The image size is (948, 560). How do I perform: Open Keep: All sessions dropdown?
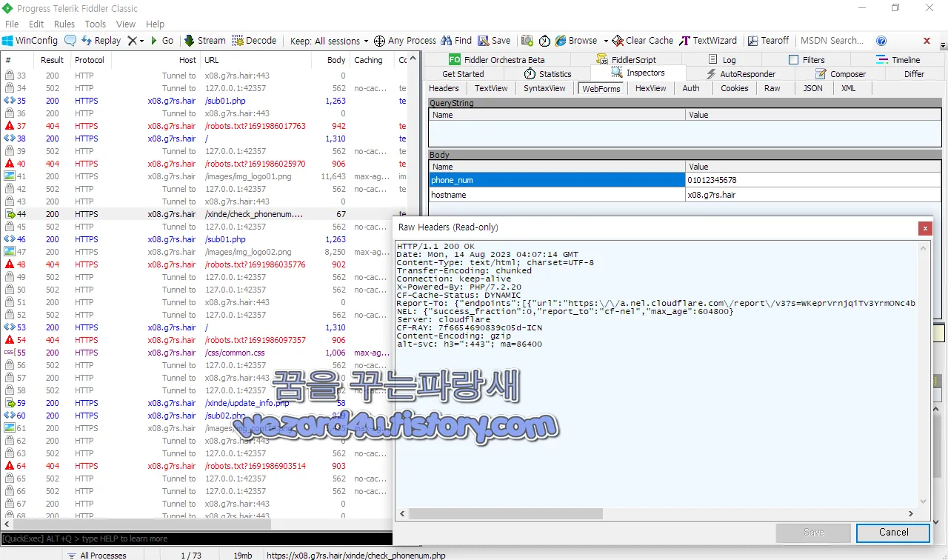tap(329, 41)
